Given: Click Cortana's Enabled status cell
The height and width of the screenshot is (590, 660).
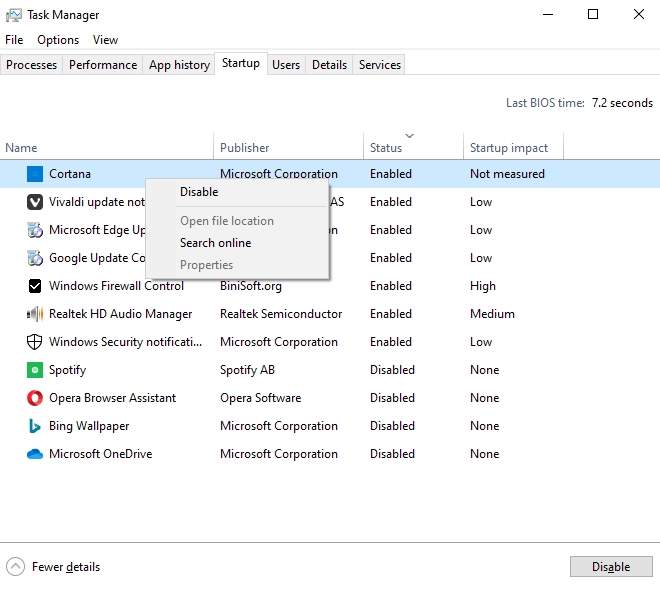Looking at the screenshot, I should tap(391, 174).
